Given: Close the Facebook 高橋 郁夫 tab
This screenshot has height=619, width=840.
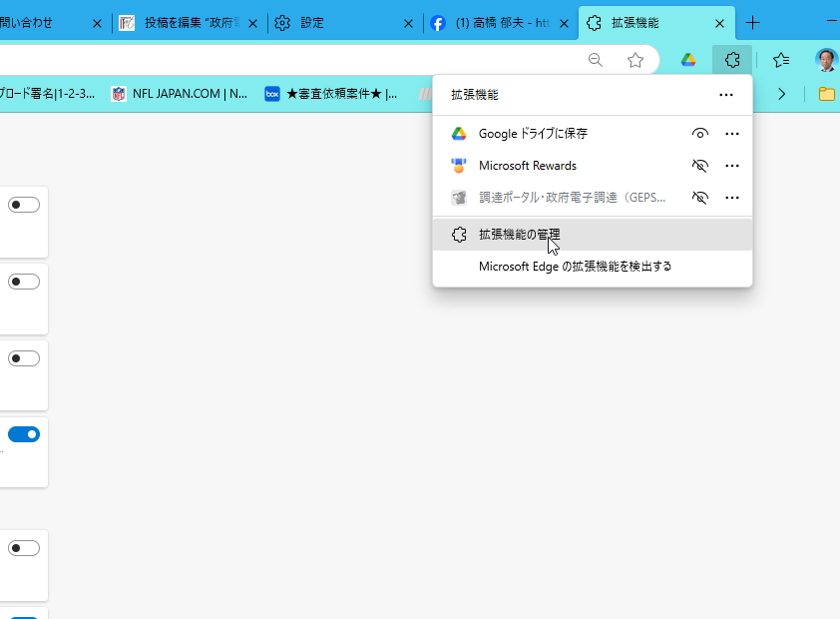Looking at the screenshot, I should click(x=564, y=23).
